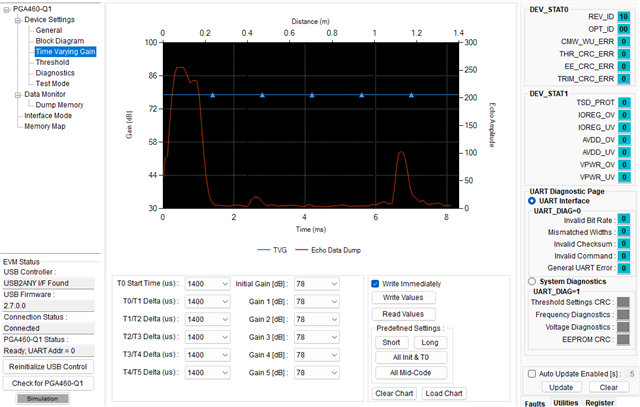
Task: Open the T0 Start Time dropdown
Action: (x=207, y=284)
